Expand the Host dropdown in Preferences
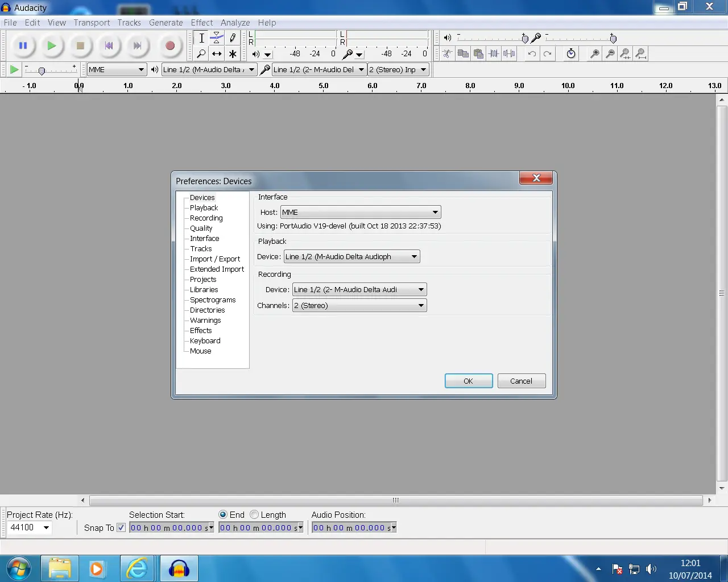Image resolution: width=728 pixels, height=582 pixels. pyautogui.click(x=361, y=212)
